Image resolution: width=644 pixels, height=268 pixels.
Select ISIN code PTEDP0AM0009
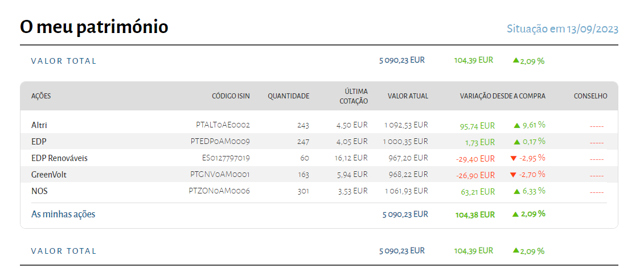click(x=220, y=142)
